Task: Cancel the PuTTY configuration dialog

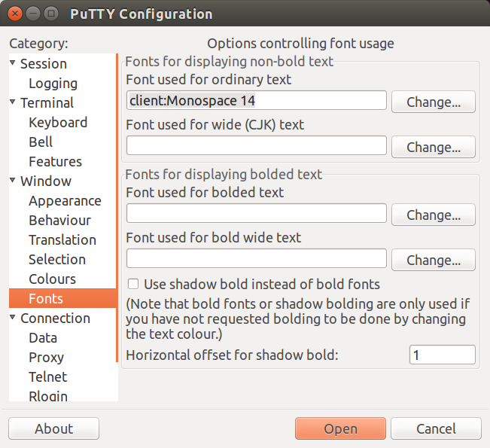Action: pos(436,428)
